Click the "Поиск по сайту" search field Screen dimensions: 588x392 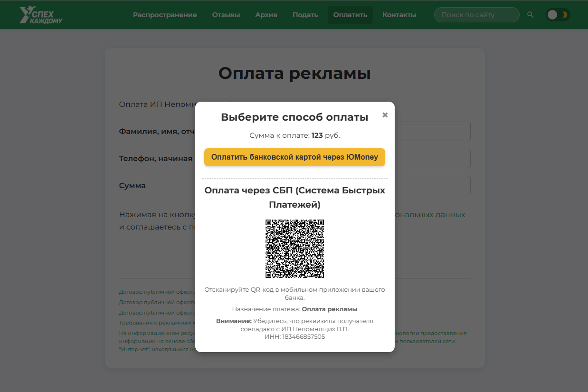[476, 14]
